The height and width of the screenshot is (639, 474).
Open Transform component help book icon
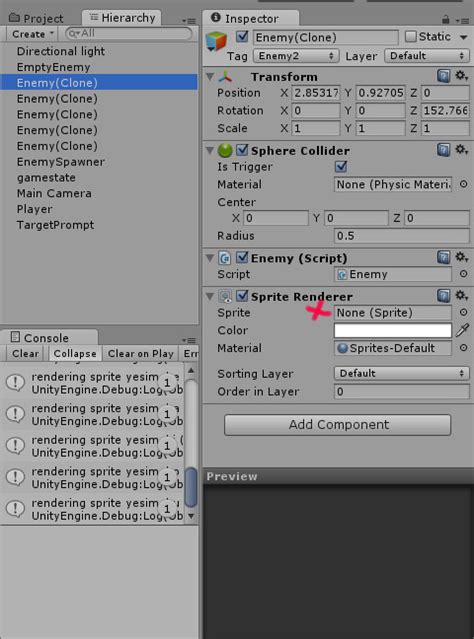(x=443, y=76)
